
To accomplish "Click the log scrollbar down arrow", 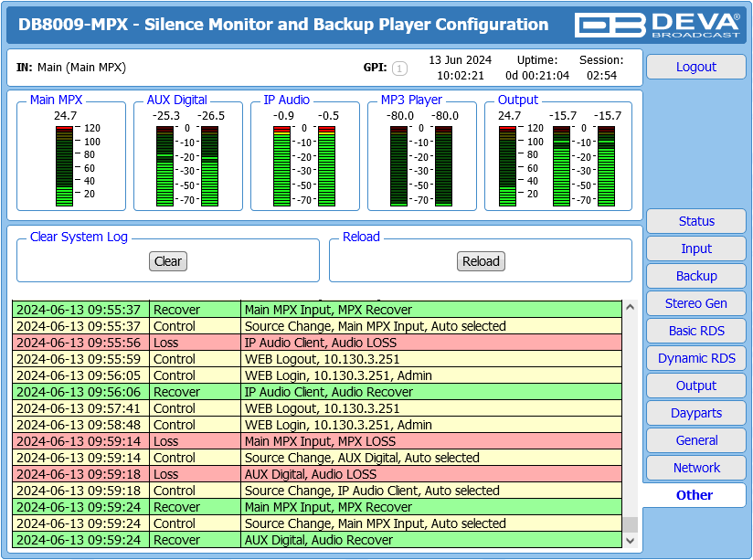I will (x=630, y=540).
